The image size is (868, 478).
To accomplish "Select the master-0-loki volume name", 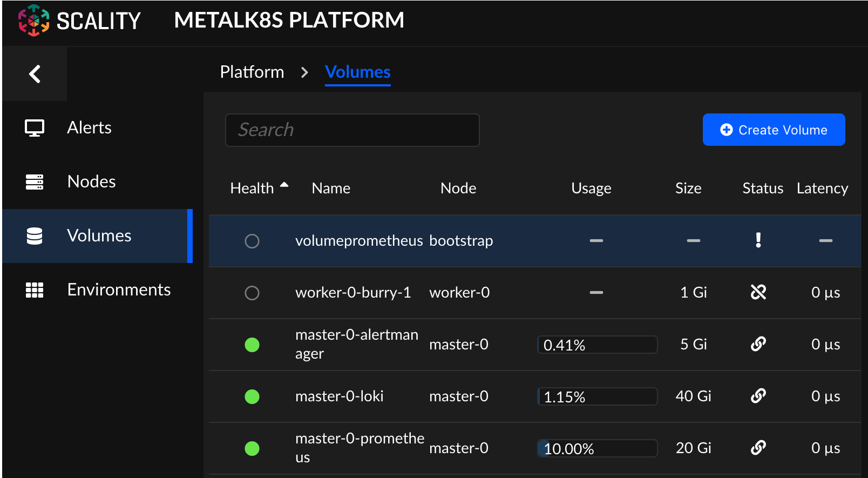I will coord(340,396).
